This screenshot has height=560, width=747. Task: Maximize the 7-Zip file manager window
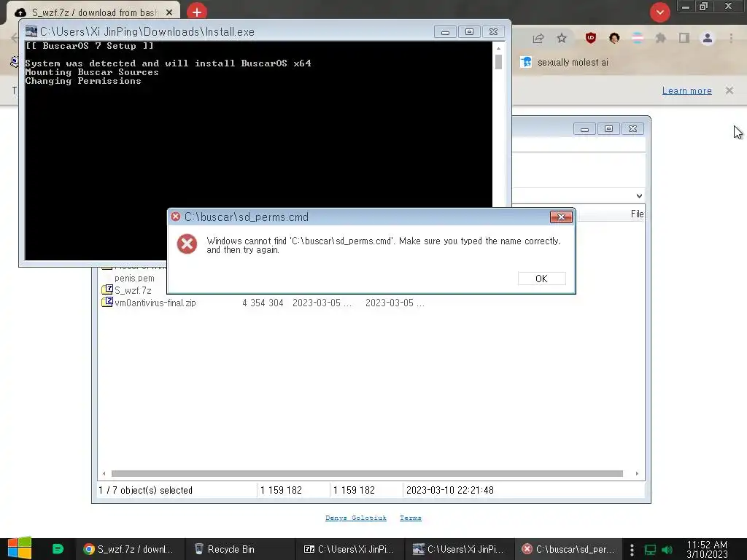(x=608, y=129)
